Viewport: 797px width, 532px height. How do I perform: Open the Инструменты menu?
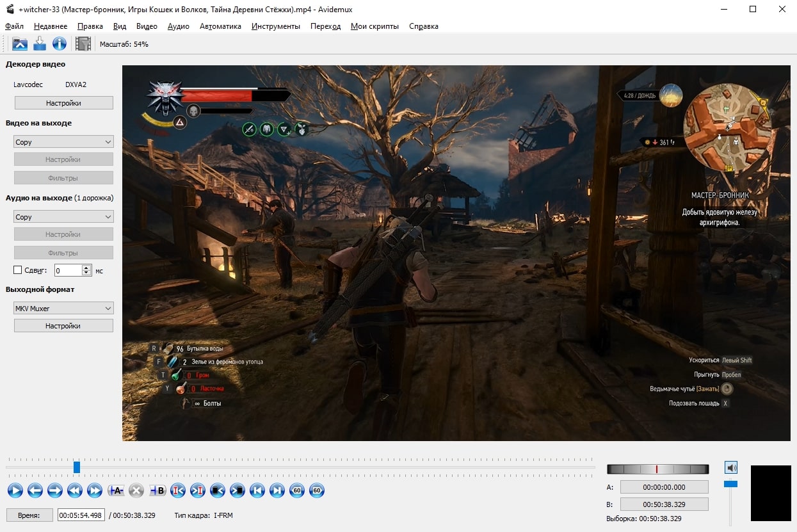(276, 26)
